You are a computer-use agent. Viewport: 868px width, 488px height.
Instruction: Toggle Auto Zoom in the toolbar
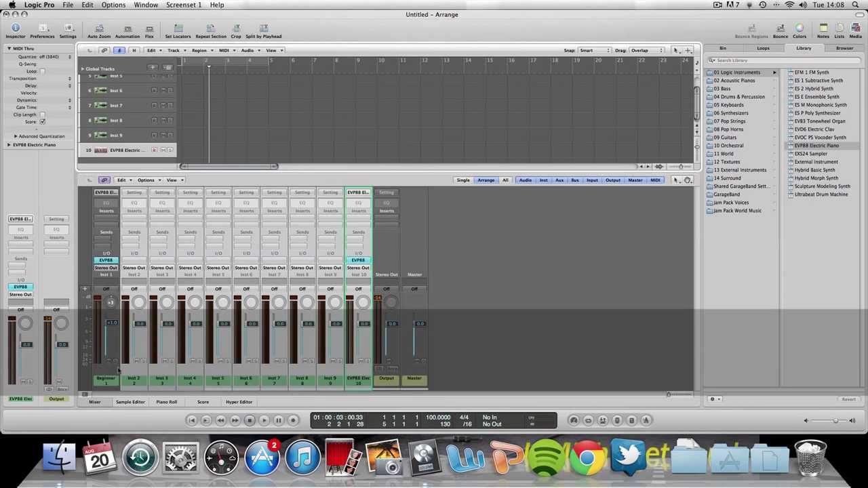point(99,30)
